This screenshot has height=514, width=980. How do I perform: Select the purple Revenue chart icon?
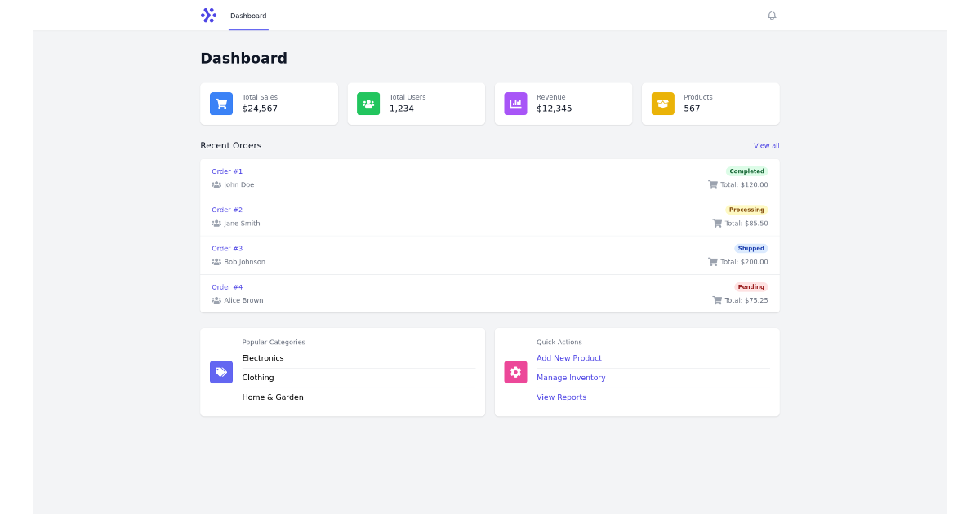point(515,104)
